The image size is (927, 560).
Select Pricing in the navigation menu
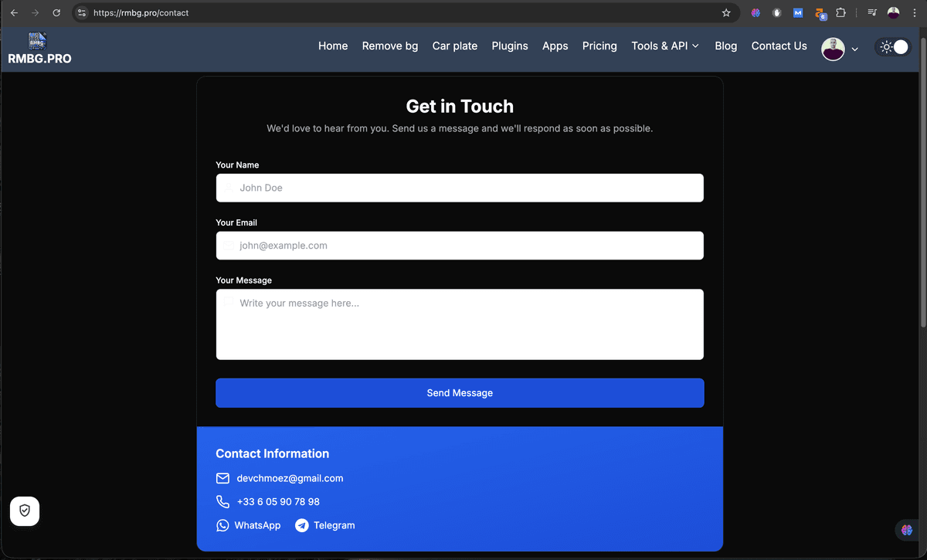599,46
